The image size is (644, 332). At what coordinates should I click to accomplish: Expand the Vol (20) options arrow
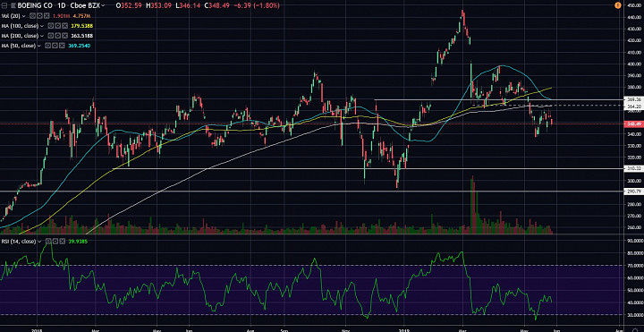coord(24,16)
